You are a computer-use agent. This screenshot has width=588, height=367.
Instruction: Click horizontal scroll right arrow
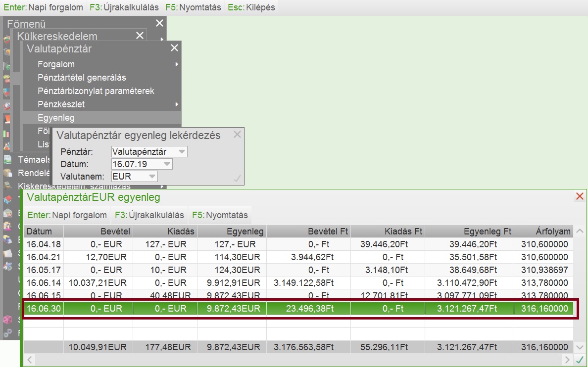(568, 361)
